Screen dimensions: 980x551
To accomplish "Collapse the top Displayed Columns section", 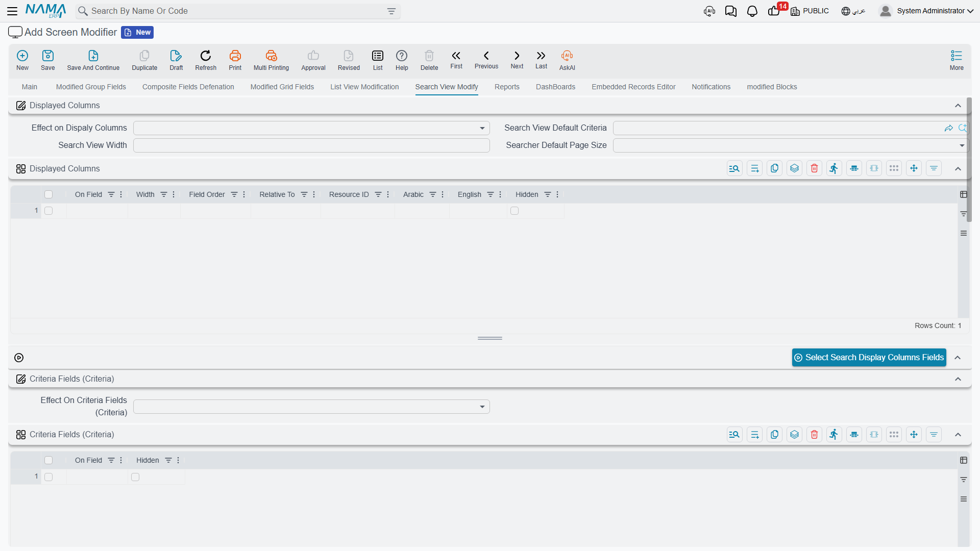I will pyautogui.click(x=958, y=106).
